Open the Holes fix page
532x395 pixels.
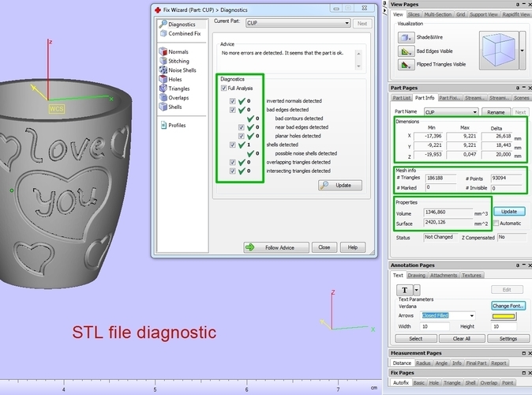click(170, 79)
